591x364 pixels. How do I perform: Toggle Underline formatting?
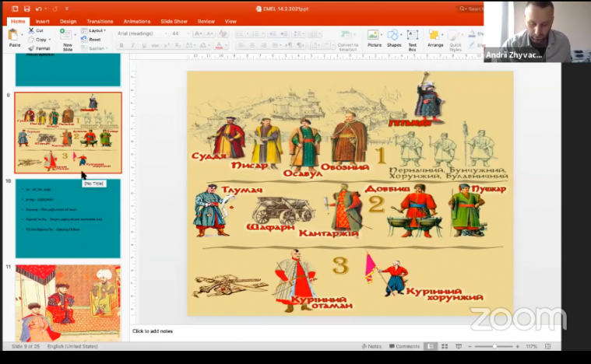(144, 46)
